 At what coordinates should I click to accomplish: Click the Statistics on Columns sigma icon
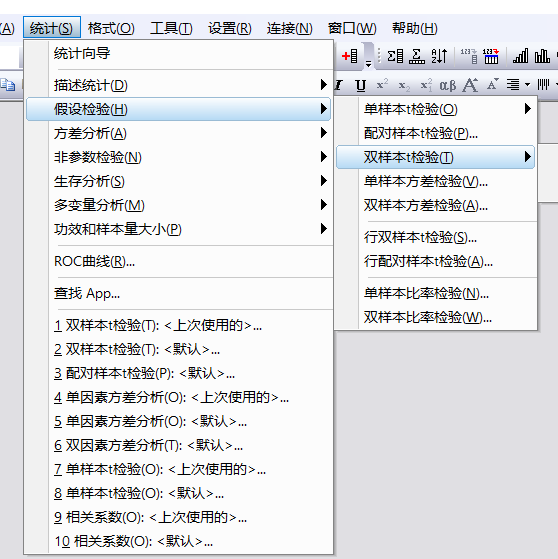[395, 56]
